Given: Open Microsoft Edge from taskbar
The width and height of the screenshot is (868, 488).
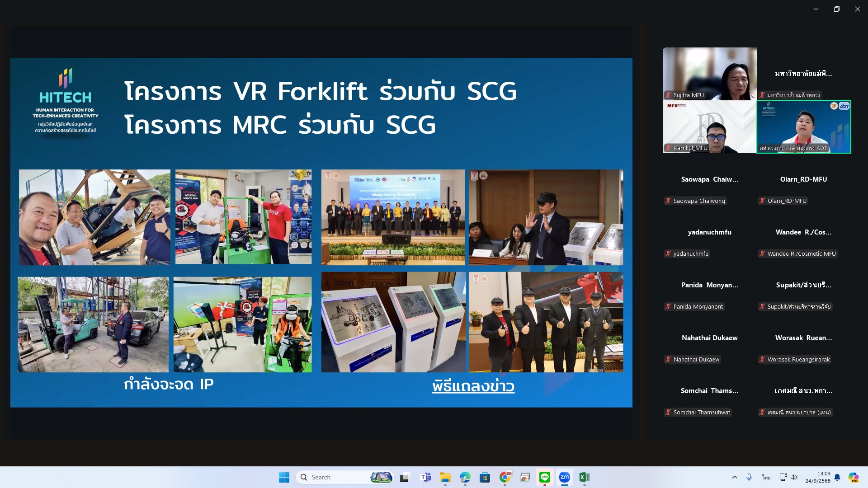Looking at the screenshot, I should [x=465, y=477].
